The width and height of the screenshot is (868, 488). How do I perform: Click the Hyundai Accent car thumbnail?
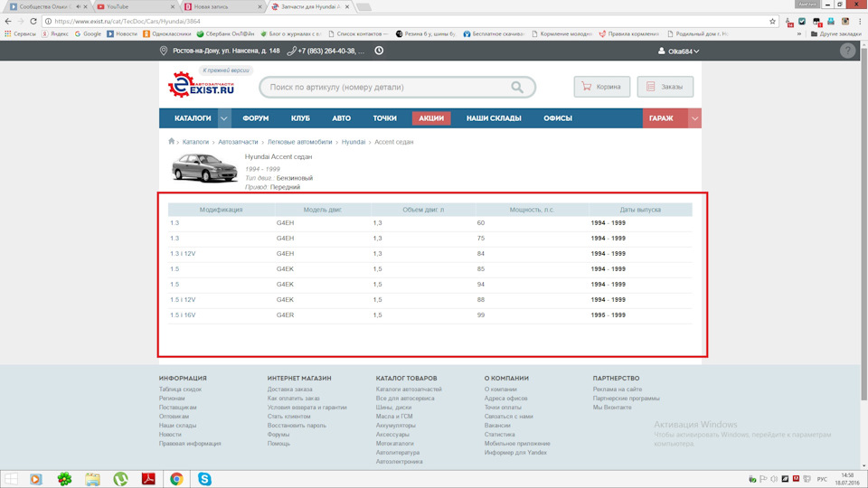pos(204,168)
